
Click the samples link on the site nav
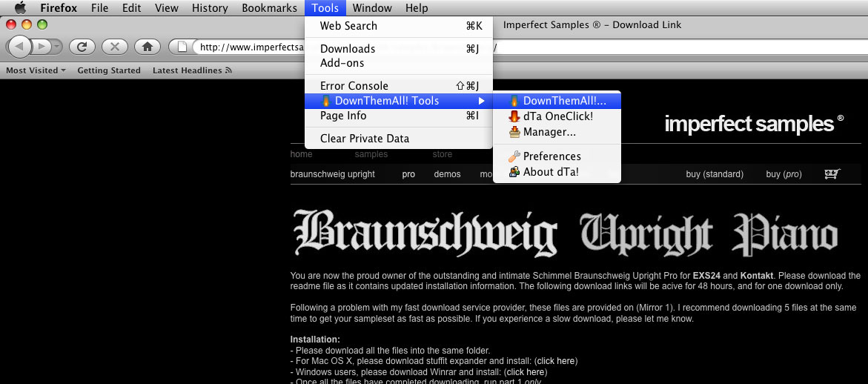tap(371, 153)
